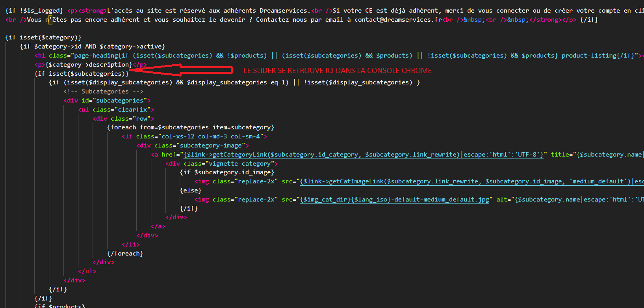Click the 'clearfix' class on the ul tag
Viewport: 644px width, 308px height.
133,110
